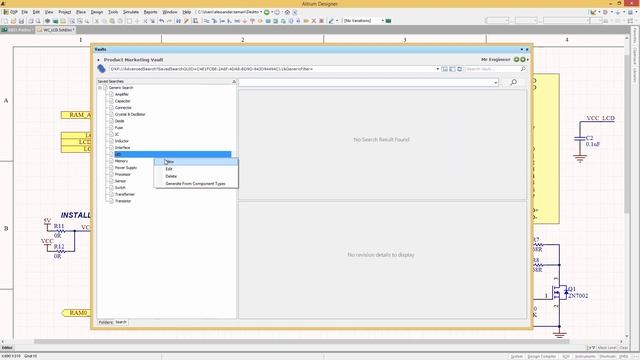640x360 pixels.
Task: Select the Switch saved search
Action: (x=120, y=188)
